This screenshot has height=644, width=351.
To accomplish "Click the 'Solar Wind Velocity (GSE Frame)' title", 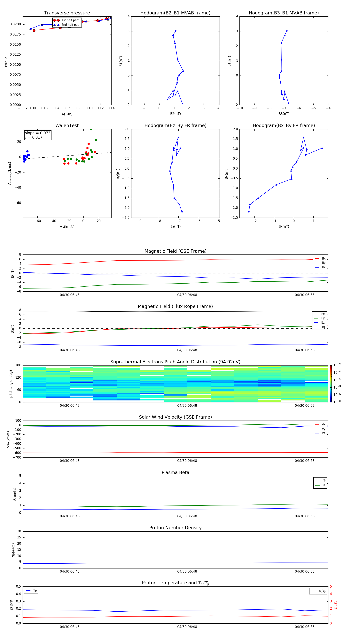I will 175,417.
